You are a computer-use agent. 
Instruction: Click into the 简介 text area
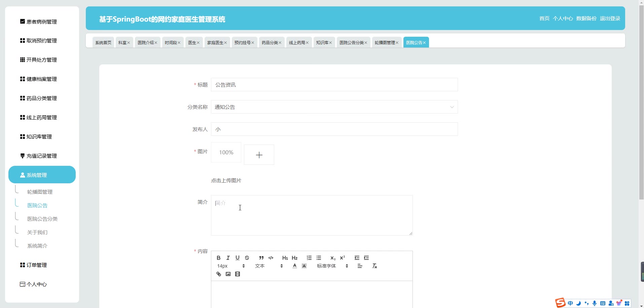pos(312,215)
